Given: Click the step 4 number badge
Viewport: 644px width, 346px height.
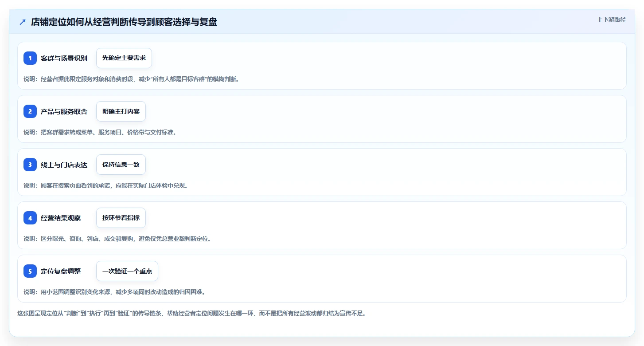Looking at the screenshot, I should 30,218.
